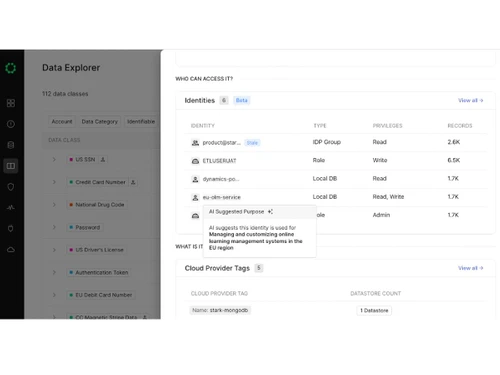Click View all link for Identities
The image size is (500, 375).
470,100
